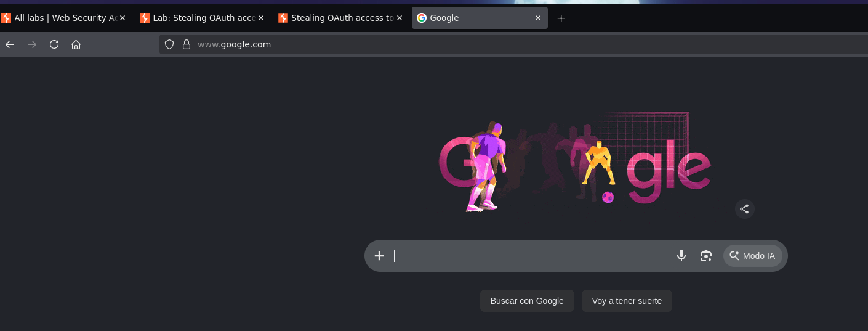
Task: Close the Google tab
Action: [538, 18]
